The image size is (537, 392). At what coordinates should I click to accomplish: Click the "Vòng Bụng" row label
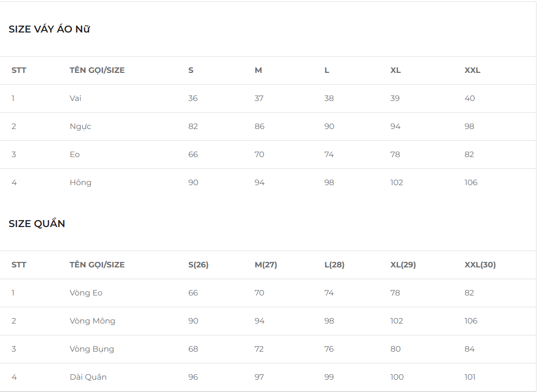click(x=92, y=349)
